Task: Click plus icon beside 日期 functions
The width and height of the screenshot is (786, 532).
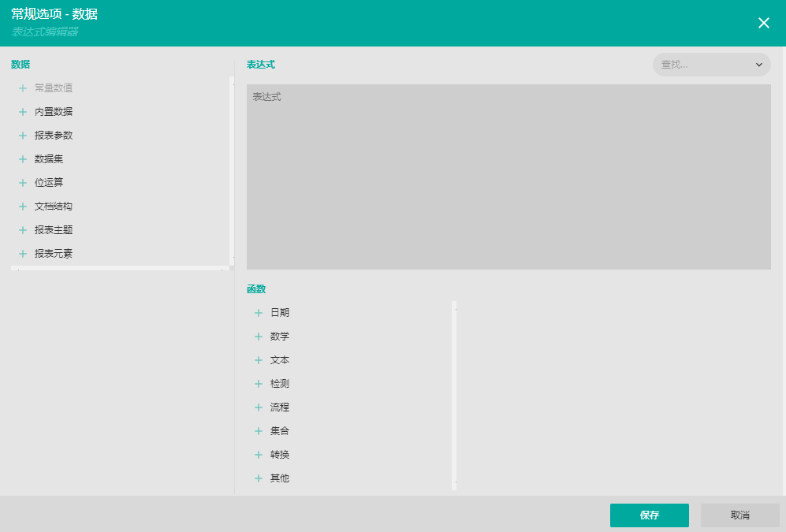Action: (259, 313)
